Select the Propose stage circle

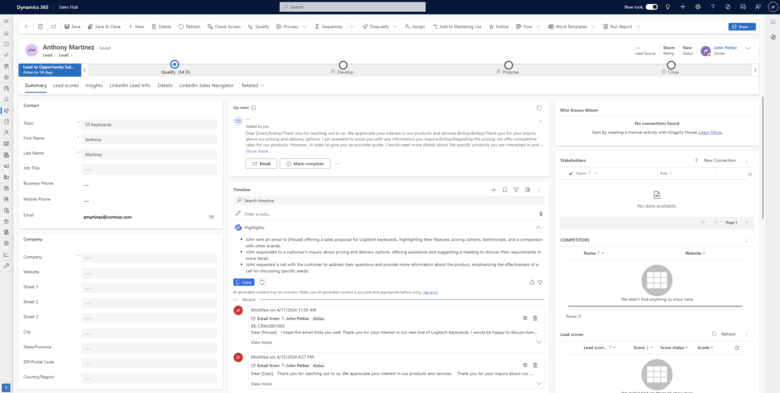(508, 65)
